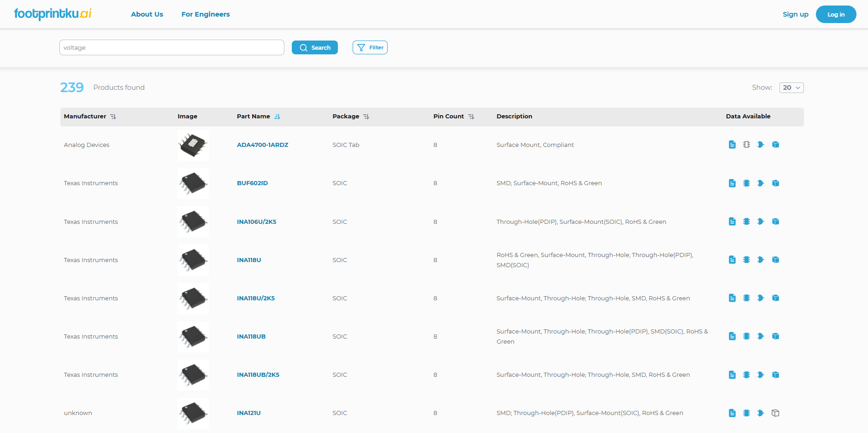Open datasheet icon for INA121U
868x433 pixels.
coord(732,413)
